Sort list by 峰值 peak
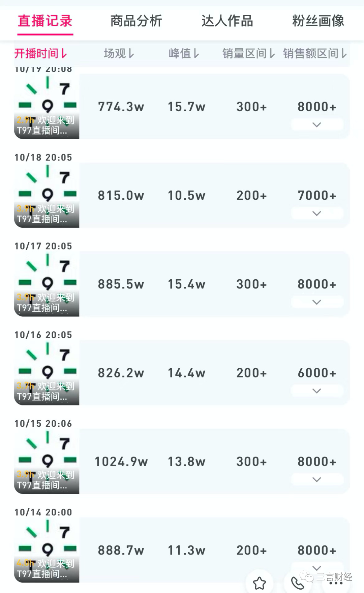The width and height of the screenshot is (364, 593). [x=184, y=53]
